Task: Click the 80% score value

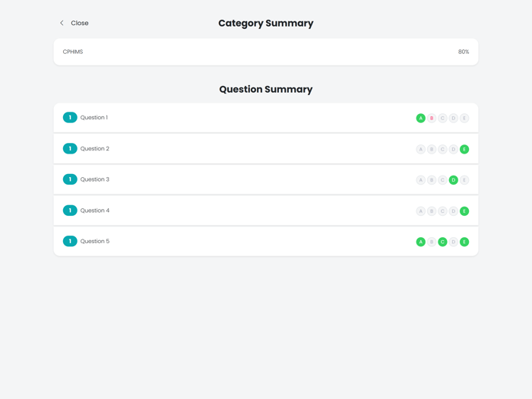Action: (464, 52)
